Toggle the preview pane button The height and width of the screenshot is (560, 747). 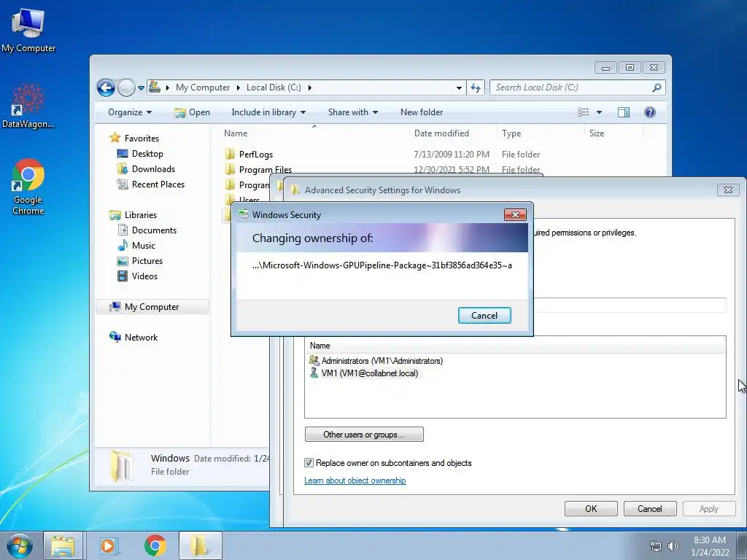(x=623, y=112)
